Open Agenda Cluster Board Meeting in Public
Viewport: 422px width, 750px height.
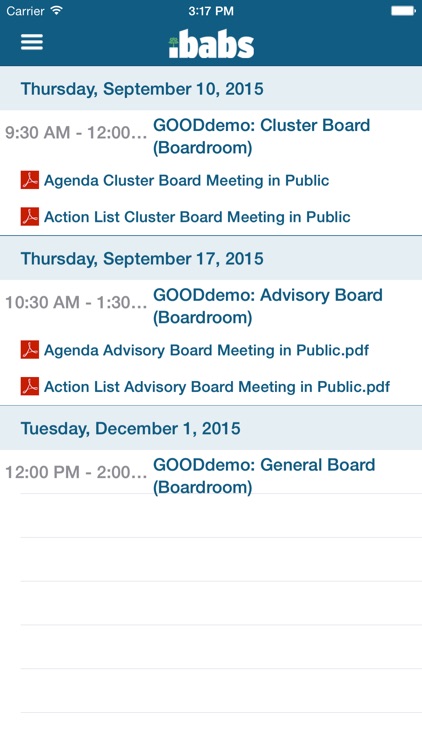coord(187,180)
